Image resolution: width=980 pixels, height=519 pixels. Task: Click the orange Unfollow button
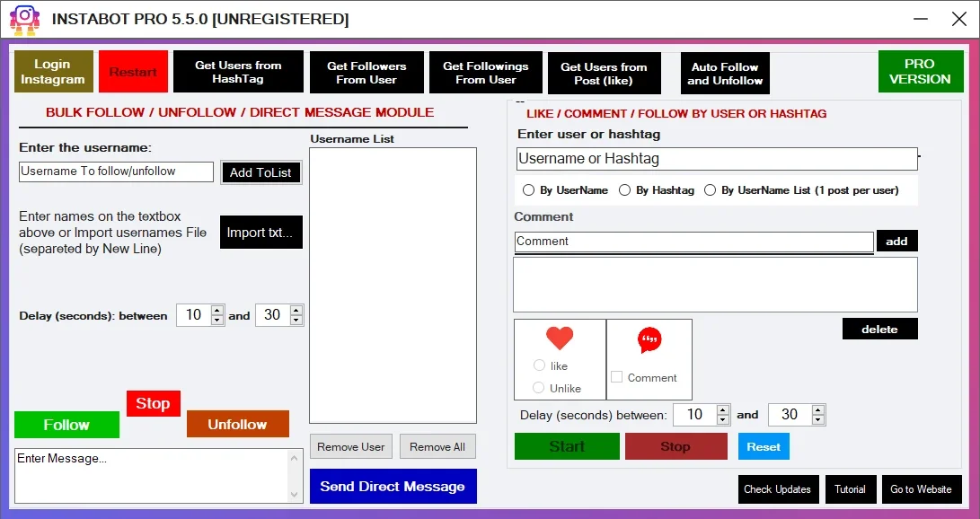[x=237, y=424]
